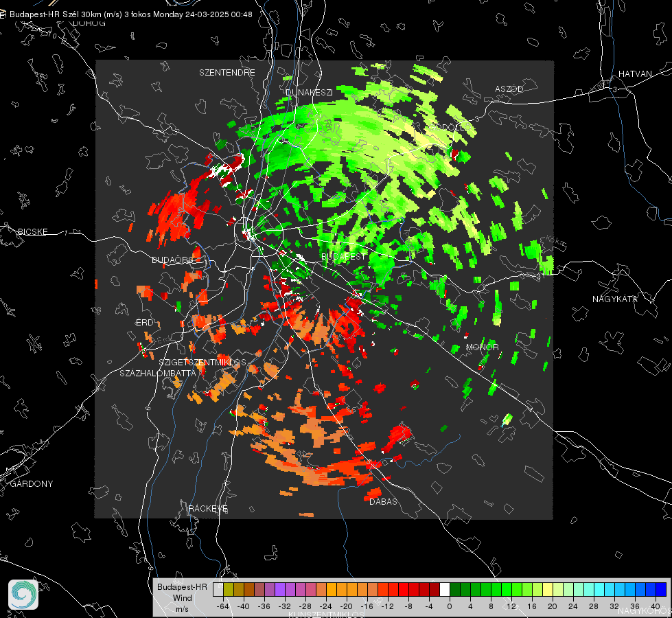Click the BICSKE city label
The image size is (672, 618).
pos(32,231)
